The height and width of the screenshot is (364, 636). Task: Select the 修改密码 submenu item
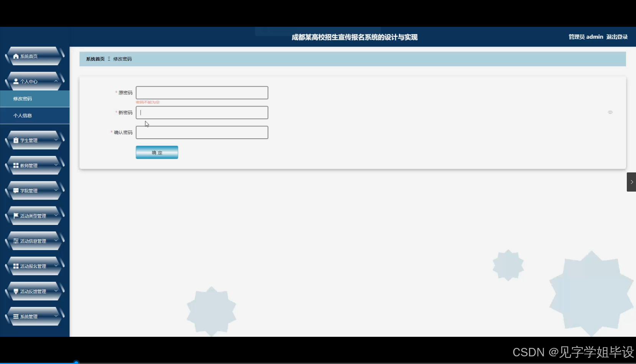click(34, 99)
